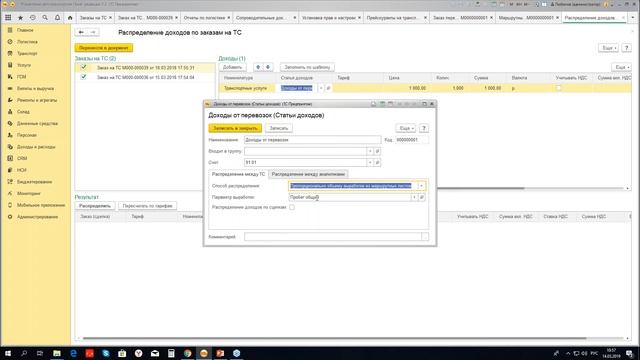Enable 'Распределение доходов по сделкам' checkbox
The image size is (640, 360).
(292, 207)
